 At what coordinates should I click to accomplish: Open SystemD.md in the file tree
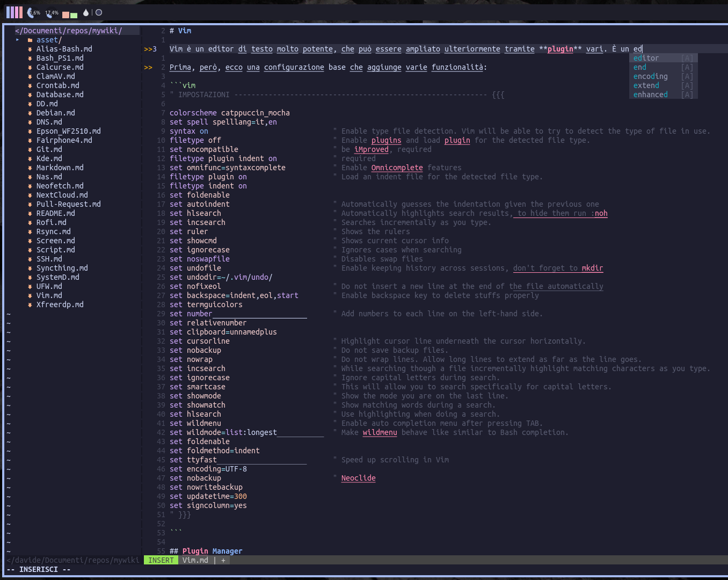(58, 277)
